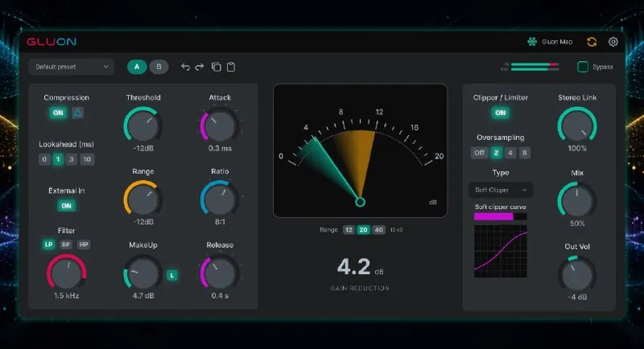Open the Default preset dropdown

pos(72,67)
